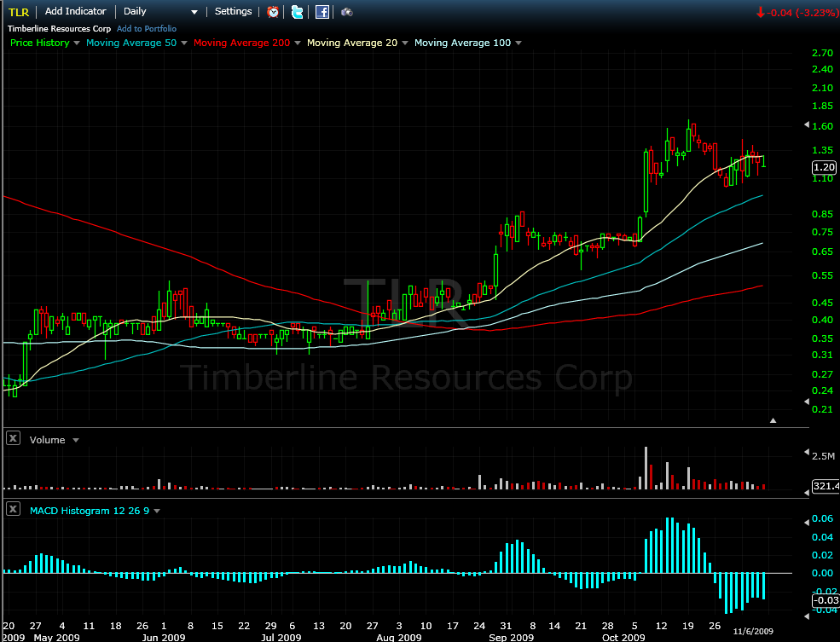Click the 11/6/2009 date label
Viewport: 840px width, 642px height.
click(x=753, y=631)
